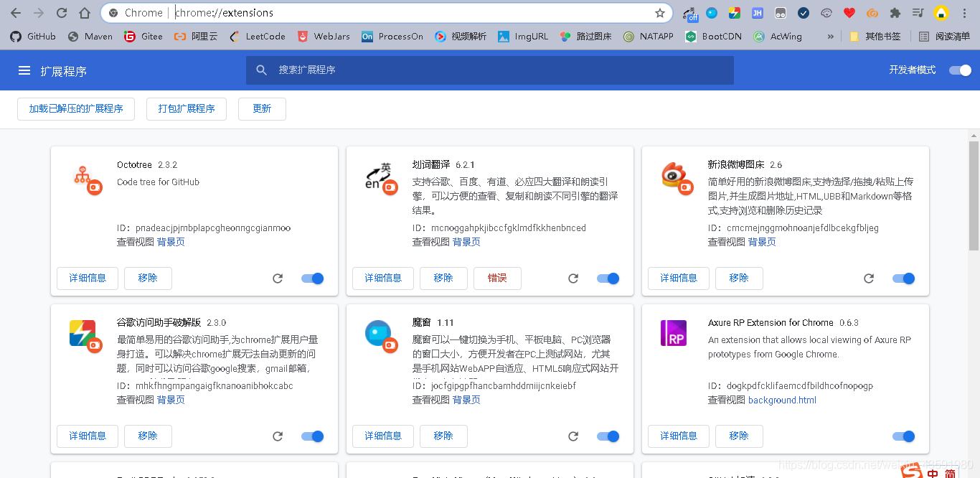Open background.html link for Axure RP
980x478 pixels.
pos(782,400)
